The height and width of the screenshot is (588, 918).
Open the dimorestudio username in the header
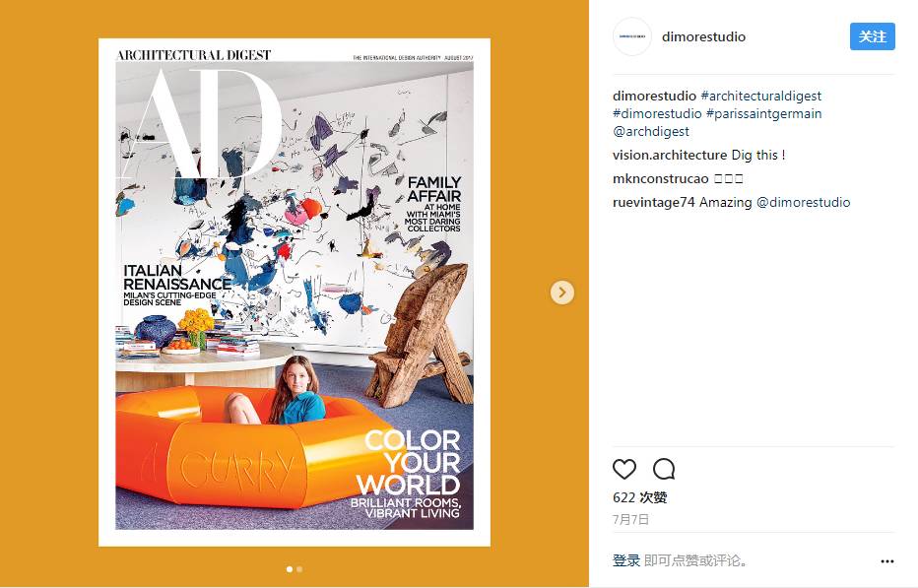703,36
